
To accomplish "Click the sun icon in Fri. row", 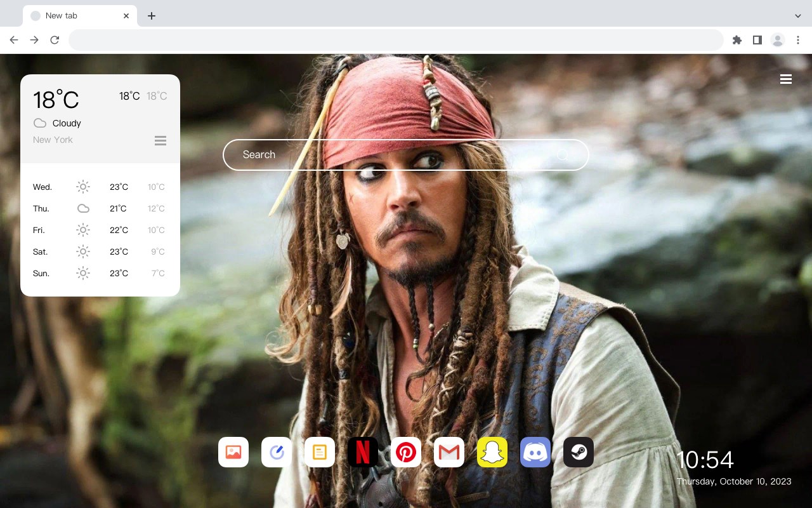I will 83,230.
